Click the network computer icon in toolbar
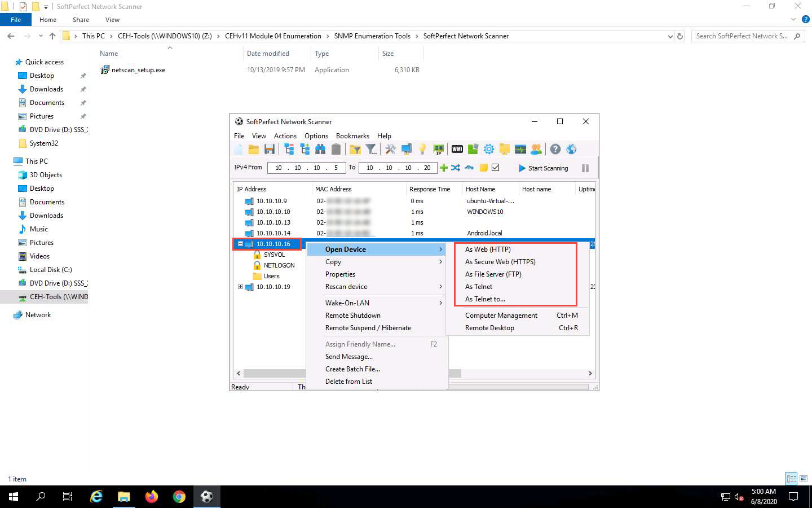The image size is (812, 508). [x=406, y=149]
